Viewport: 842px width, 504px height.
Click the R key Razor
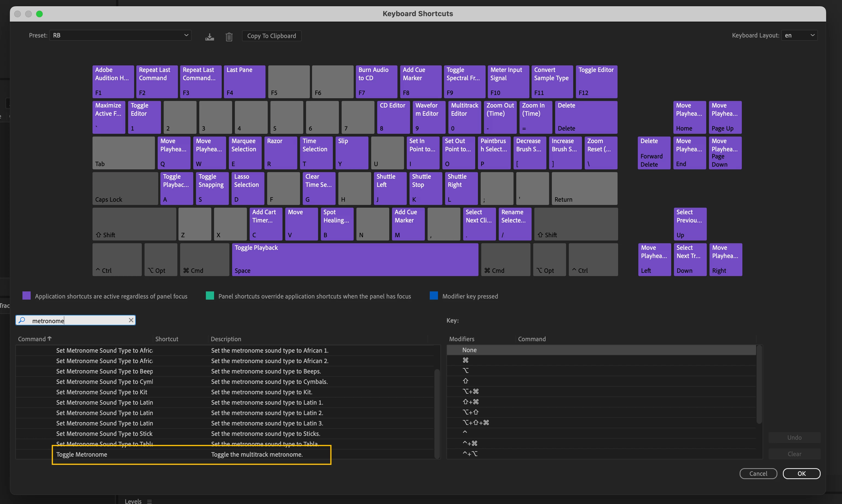(x=281, y=153)
